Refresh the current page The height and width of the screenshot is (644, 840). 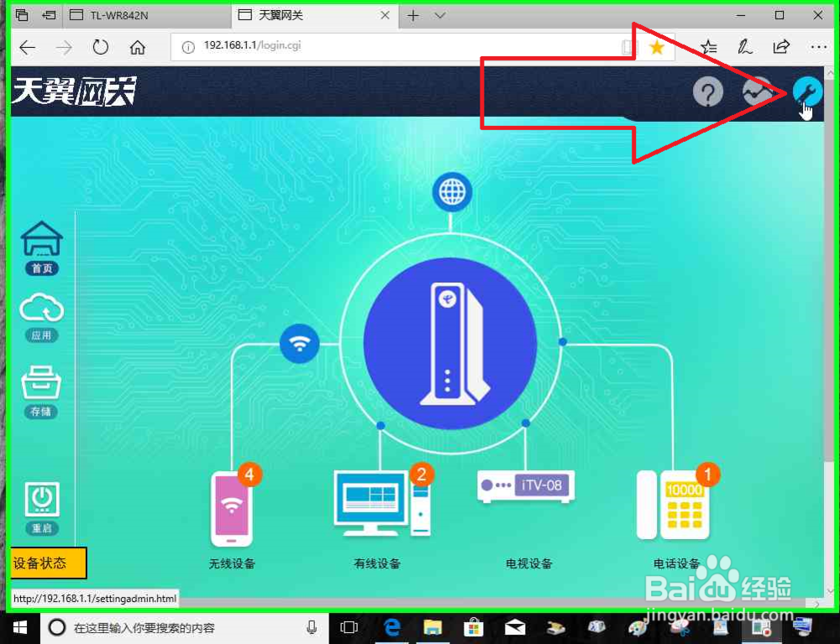pos(100,48)
